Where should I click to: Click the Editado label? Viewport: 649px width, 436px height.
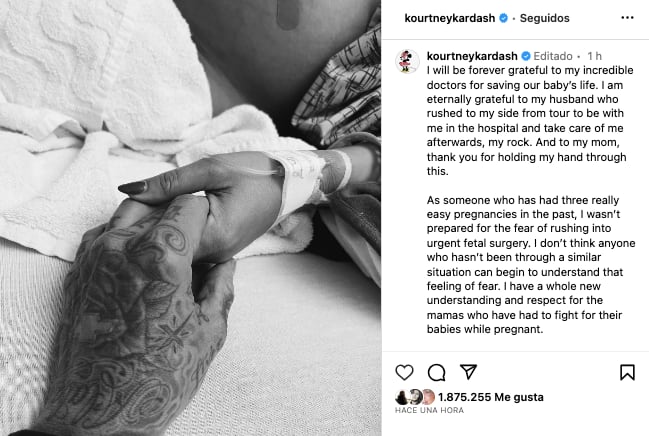click(553, 56)
